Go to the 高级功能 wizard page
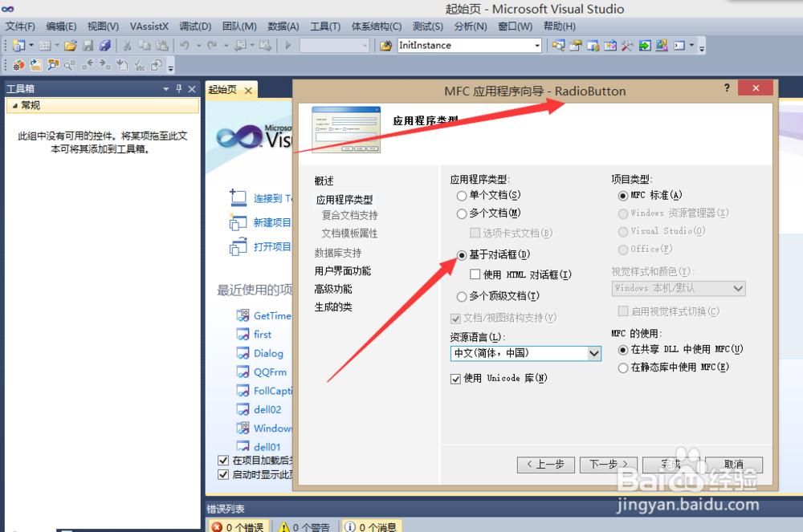Screen dimensions: 803x532 coord(333,289)
